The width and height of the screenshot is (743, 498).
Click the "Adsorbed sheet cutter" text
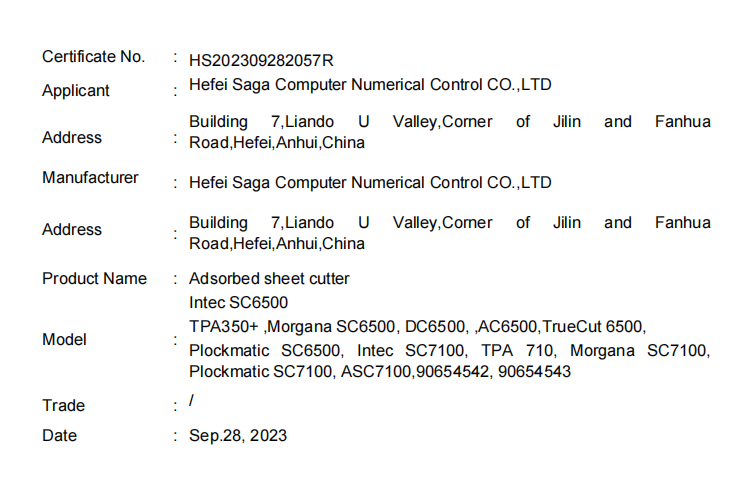[269, 279]
